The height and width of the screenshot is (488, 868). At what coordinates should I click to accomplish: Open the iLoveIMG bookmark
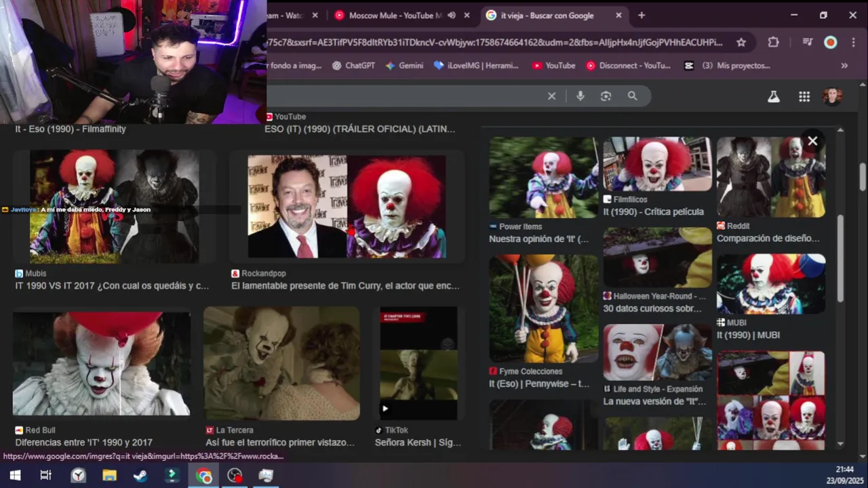[x=476, y=66]
